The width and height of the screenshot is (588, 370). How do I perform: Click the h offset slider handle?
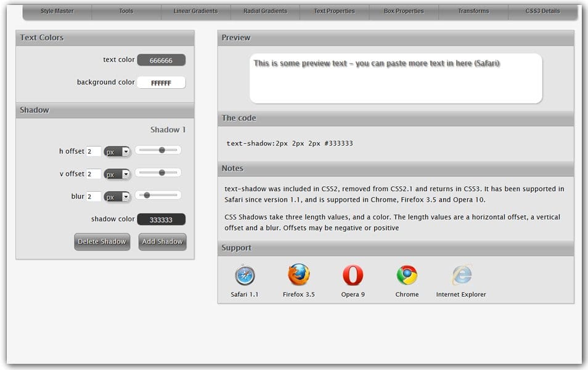(162, 150)
